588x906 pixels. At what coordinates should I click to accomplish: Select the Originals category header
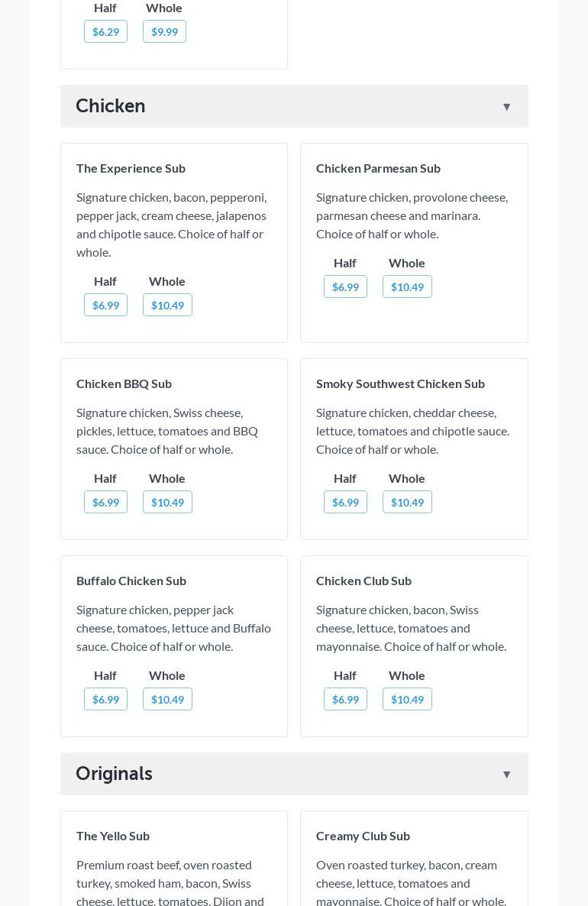coord(115,774)
